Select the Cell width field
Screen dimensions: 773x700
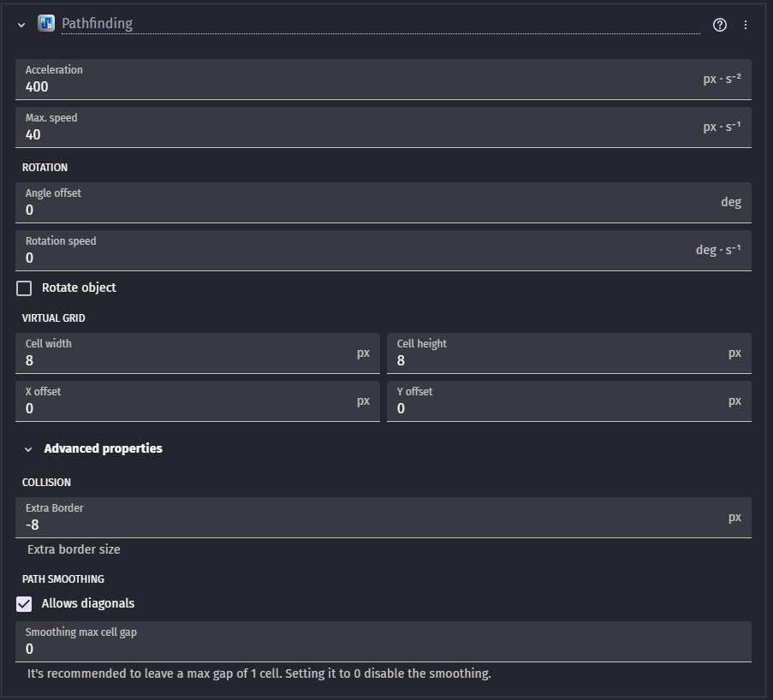coord(188,360)
